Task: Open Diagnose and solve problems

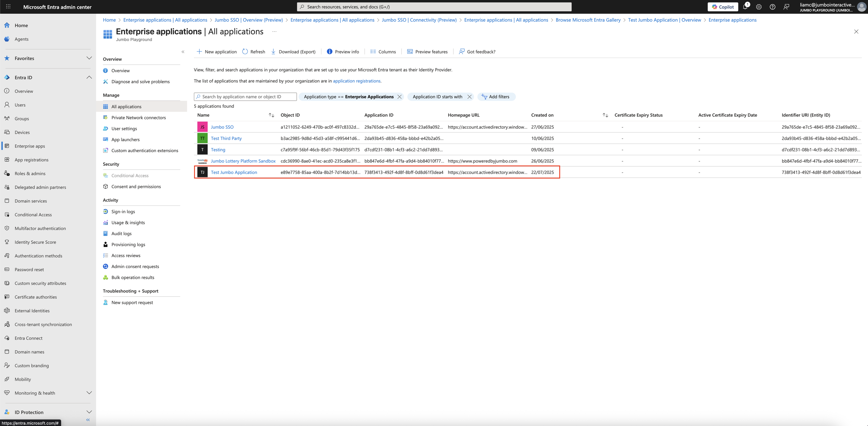Action: pyautogui.click(x=140, y=82)
